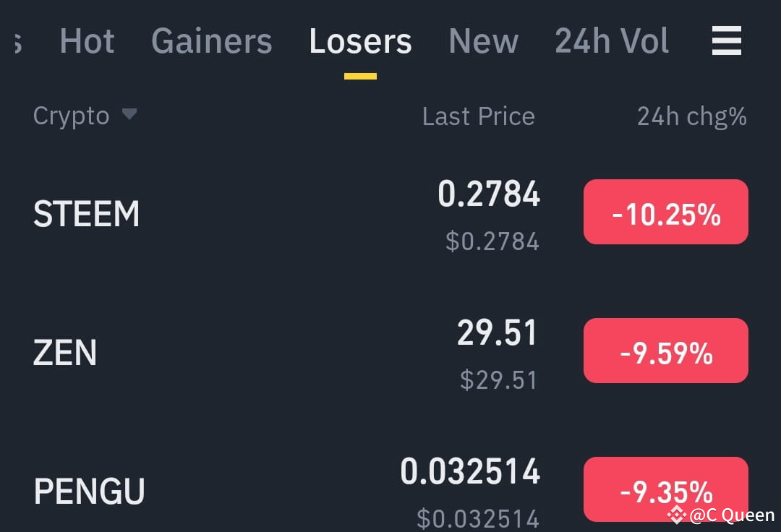Tap PENGU's price 0.032514
This screenshot has height=532, width=781.
(x=471, y=472)
